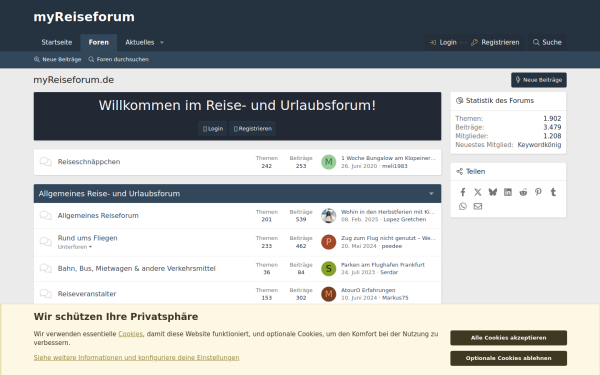Screen dimensions: 600x375
Task: Click Login in the welcome banner
Action: click(x=213, y=129)
